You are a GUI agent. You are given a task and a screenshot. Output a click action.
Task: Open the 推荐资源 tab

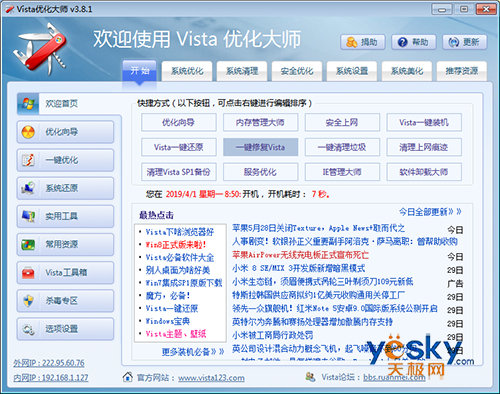click(x=462, y=71)
